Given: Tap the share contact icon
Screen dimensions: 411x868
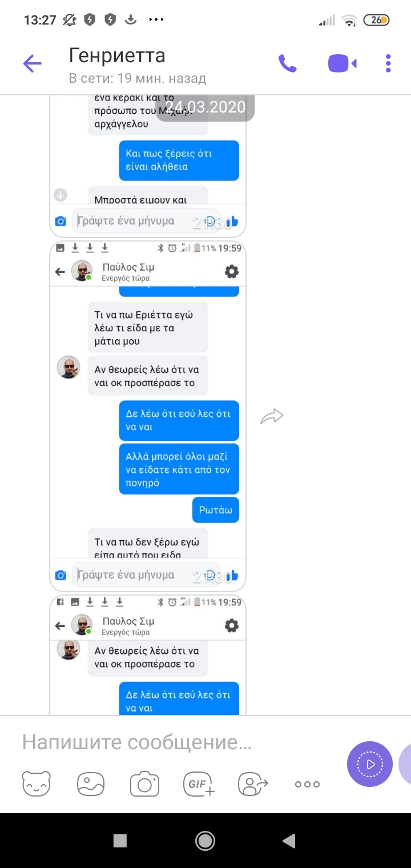Looking at the screenshot, I should pyautogui.click(x=253, y=783).
